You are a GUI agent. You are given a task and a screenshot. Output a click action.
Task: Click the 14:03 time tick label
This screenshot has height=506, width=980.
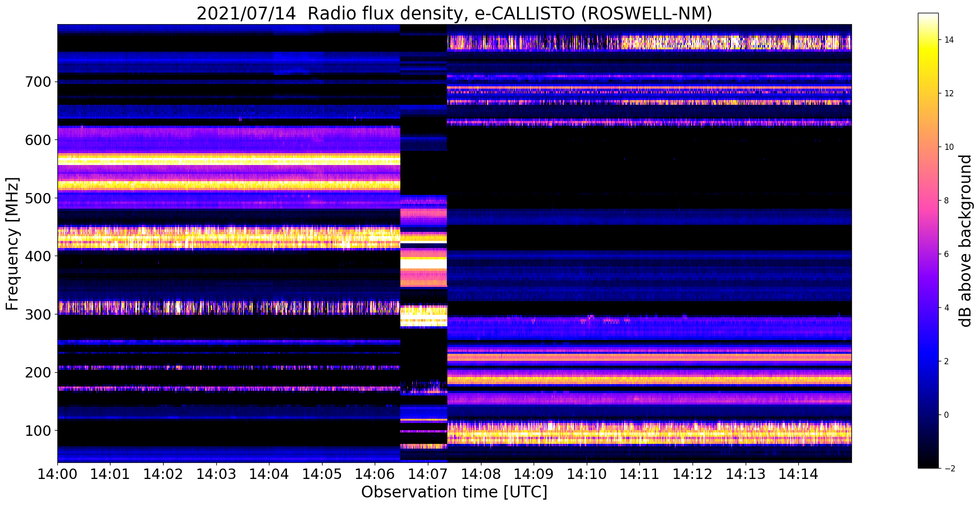pos(216,474)
